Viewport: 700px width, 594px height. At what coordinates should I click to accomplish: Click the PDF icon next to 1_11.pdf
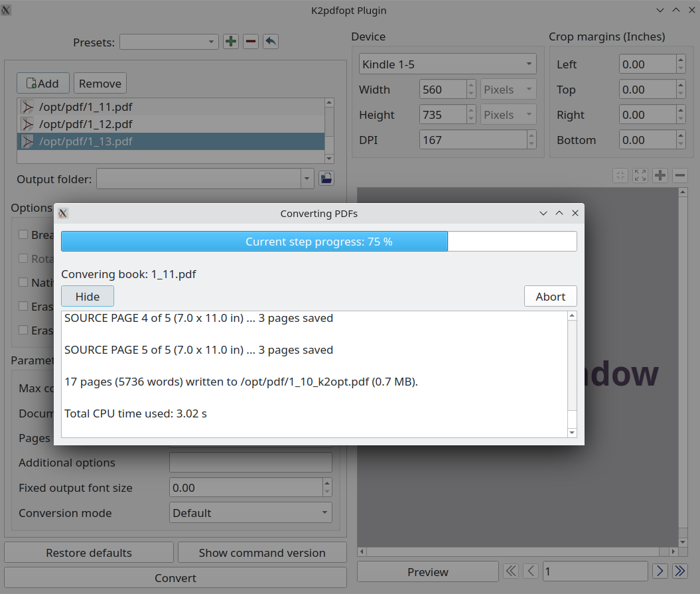tap(28, 107)
